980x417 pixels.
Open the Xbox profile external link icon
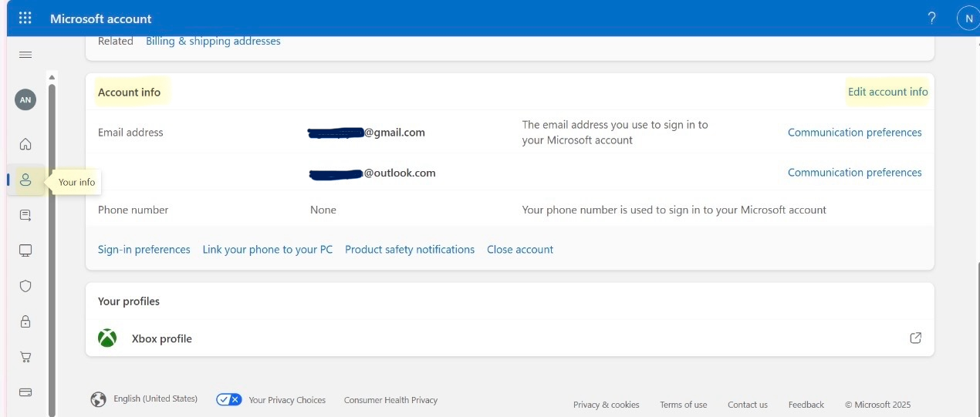pos(915,338)
